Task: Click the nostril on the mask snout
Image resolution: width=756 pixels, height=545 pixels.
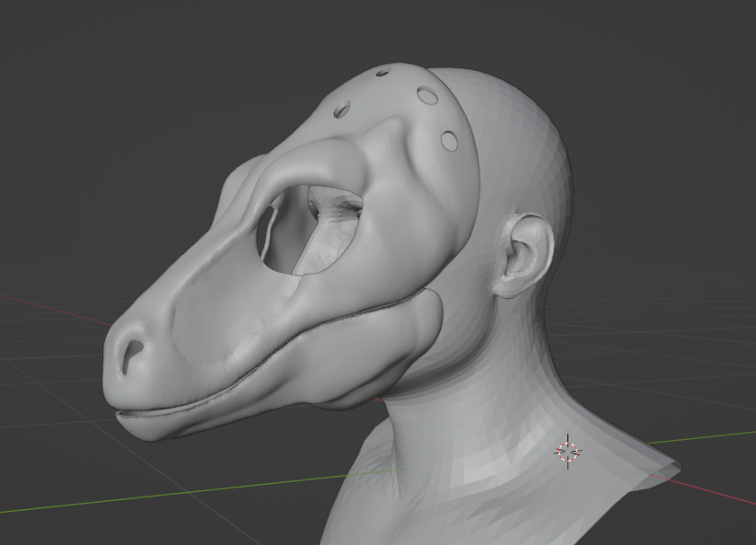Action: [x=131, y=356]
